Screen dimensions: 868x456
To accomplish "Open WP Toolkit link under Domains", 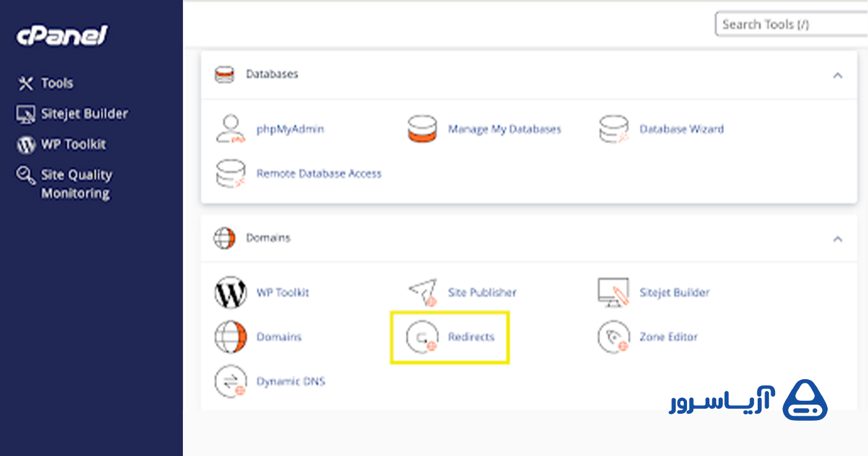I will (283, 292).
